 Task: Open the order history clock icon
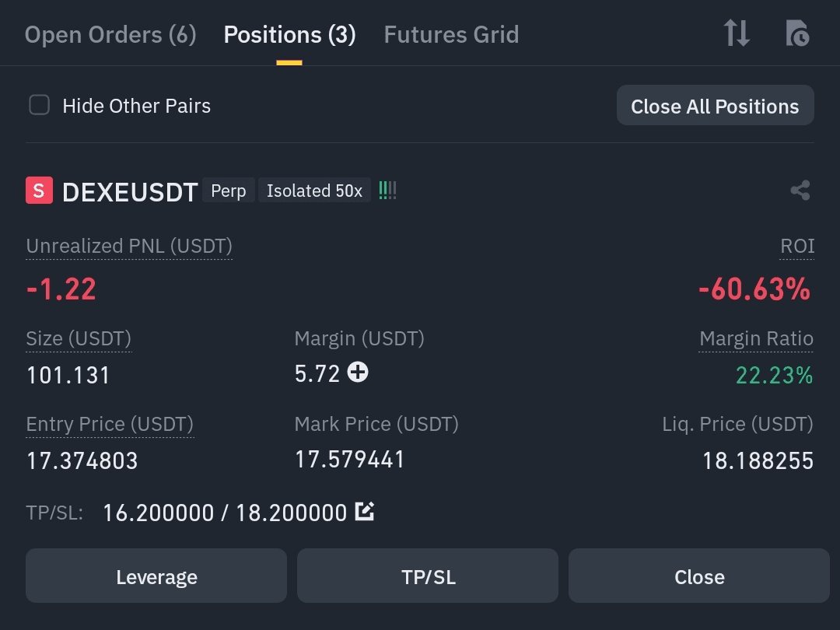[x=798, y=33]
